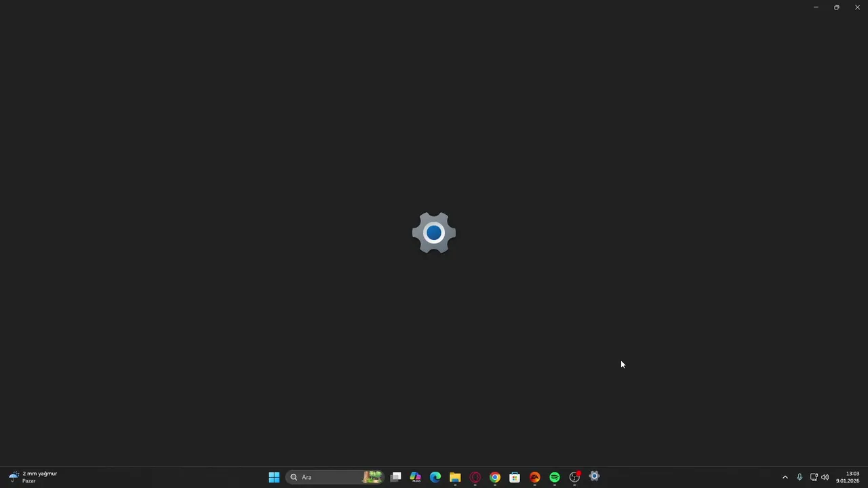
Task: Open network status icon in tray
Action: click(x=814, y=477)
